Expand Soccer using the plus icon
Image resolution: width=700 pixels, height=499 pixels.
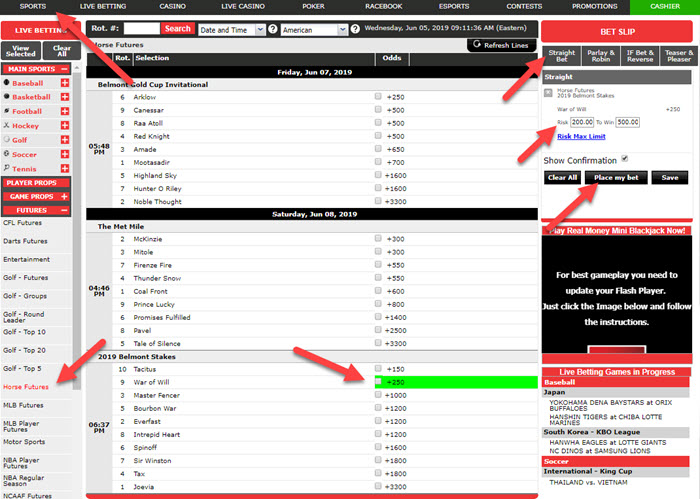coord(65,154)
